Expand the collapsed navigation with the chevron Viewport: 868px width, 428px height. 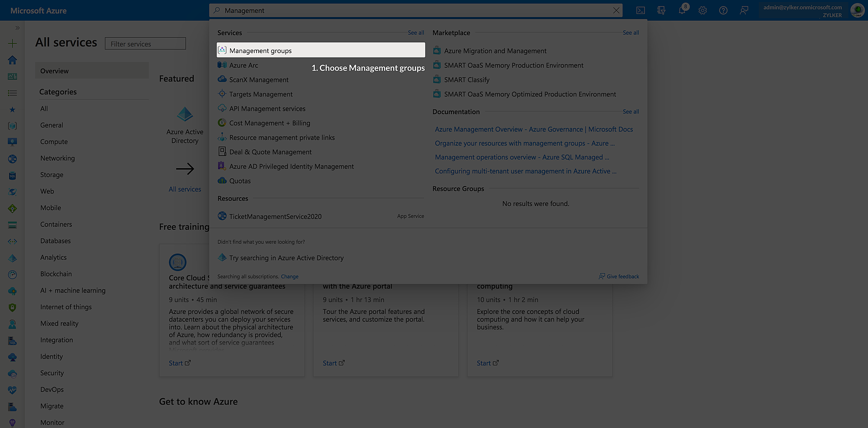[x=18, y=27]
